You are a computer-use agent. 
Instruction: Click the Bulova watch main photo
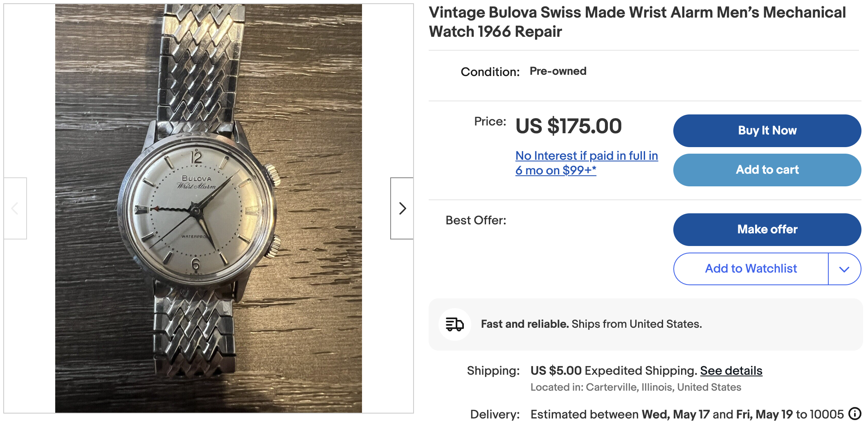coord(208,208)
